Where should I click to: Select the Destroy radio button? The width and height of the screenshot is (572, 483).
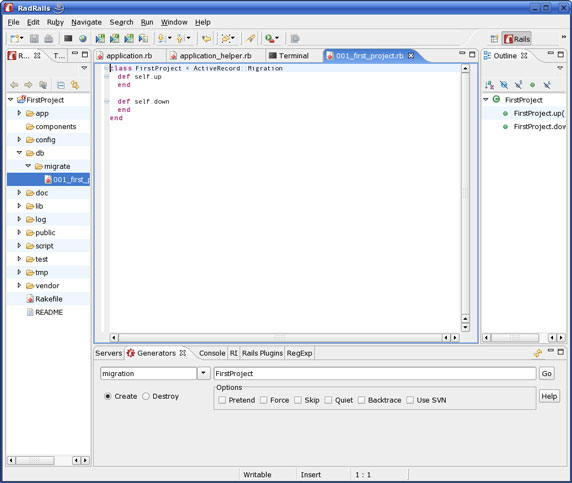[146, 396]
